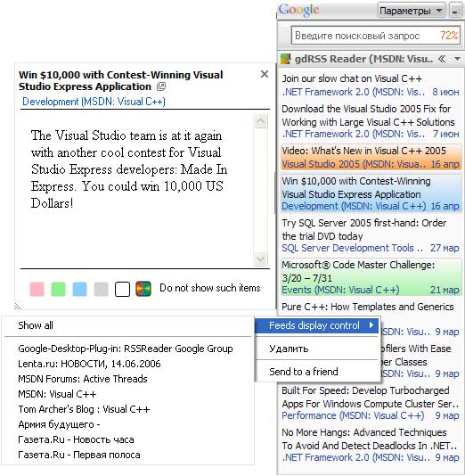Screen dimensions: 465x476
Task: Mark item with pink color swatch
Action: point(37,289)
